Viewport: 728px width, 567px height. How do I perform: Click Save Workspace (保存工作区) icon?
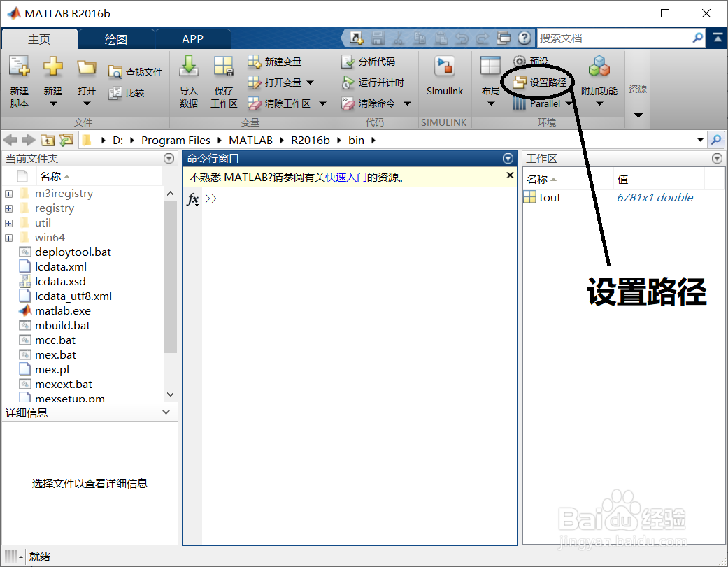click(x=223, y=67)
